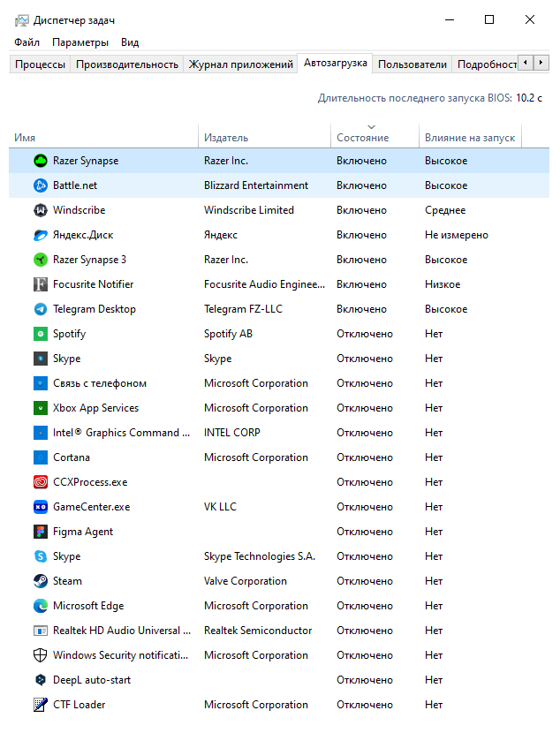560x733 pixels.
Task: Switch to the Процессы tab
Action: (x=40, y=64)
